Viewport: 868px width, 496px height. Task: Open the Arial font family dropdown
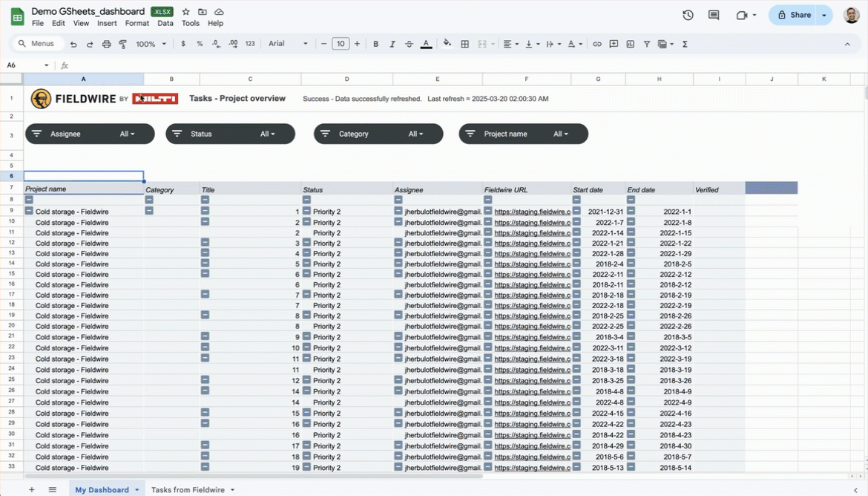288,44
